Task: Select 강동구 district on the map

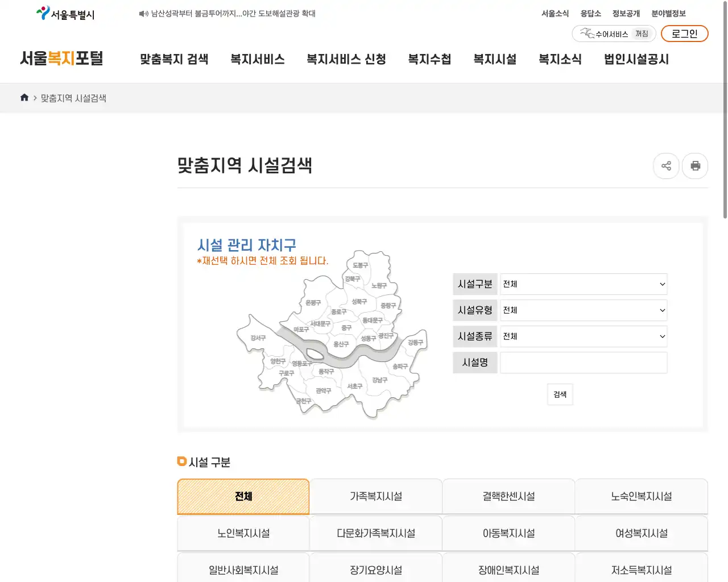Action: tap(416, 342)
